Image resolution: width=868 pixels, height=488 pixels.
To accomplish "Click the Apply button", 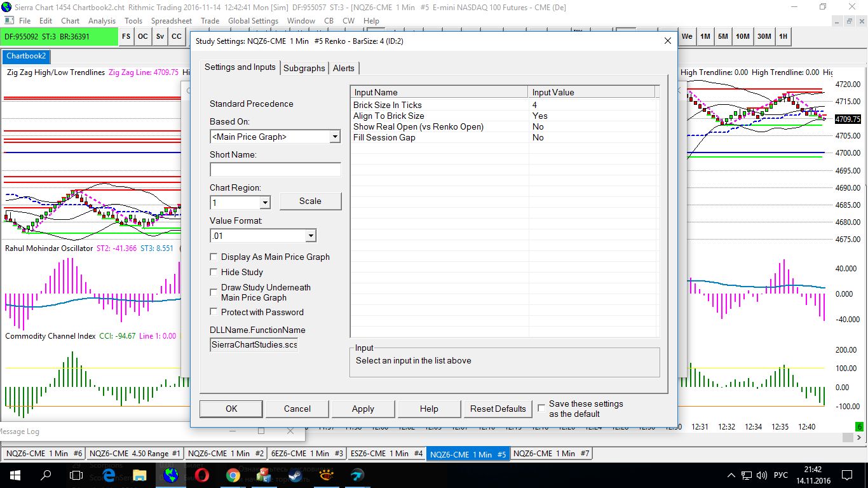I will 363,409.
